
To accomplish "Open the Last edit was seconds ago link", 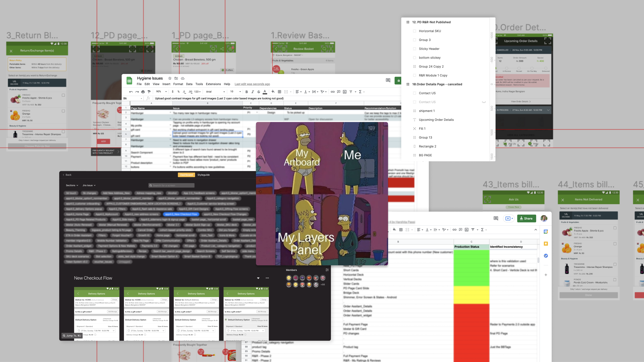I will pos(252,84).
